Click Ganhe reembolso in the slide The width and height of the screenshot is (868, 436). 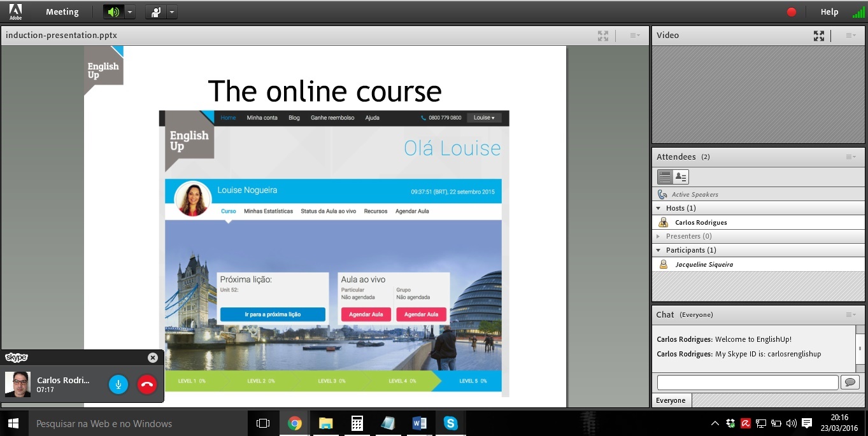[x=332, y=118]
